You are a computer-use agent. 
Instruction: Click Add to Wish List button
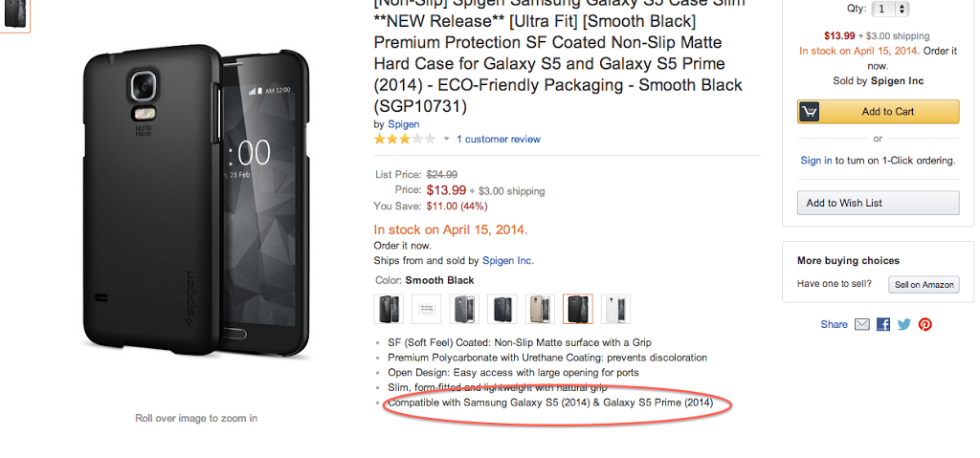[x=878, y=203]
